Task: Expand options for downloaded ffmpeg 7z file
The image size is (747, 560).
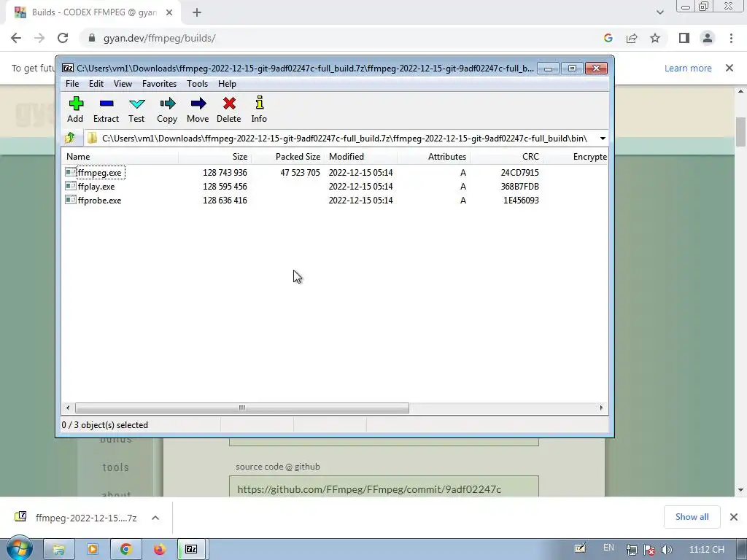Action: 155,518
